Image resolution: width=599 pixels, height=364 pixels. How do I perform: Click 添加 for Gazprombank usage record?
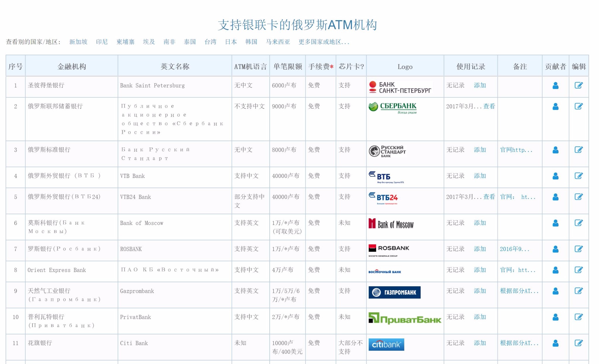point(480,291)
